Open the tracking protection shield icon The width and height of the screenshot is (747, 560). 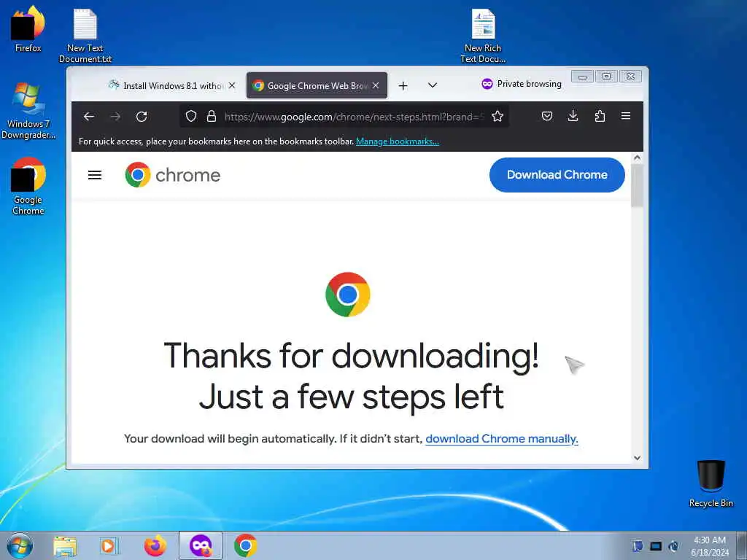click(x=191, y=116)
